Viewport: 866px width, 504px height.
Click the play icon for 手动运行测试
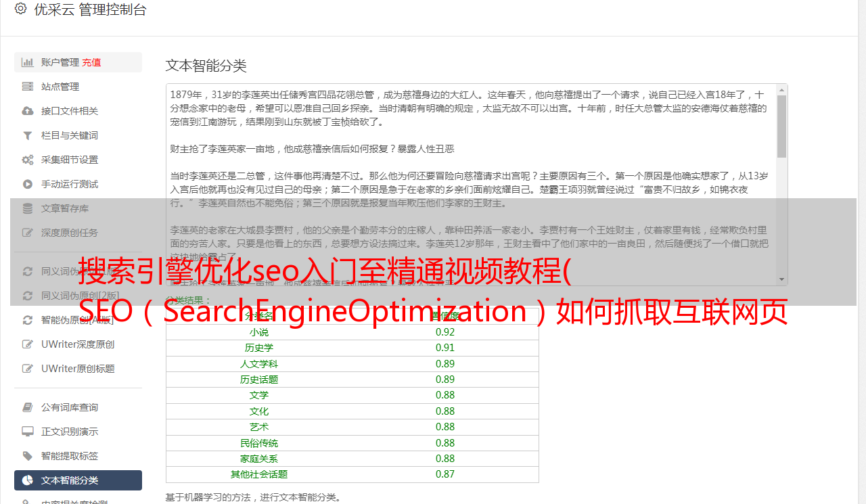(27, 184)
